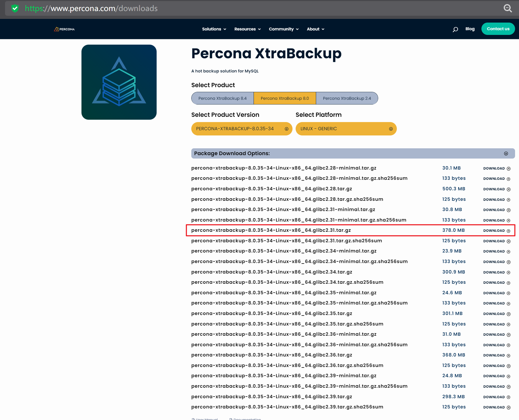
Task: Open the Blog link
Action: [x=470, y=29]
